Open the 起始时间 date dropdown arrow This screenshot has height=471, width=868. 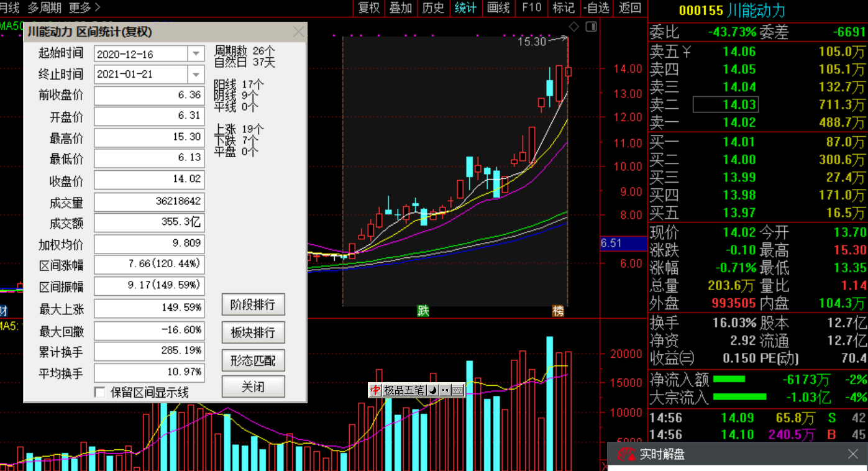pos(196,53)
